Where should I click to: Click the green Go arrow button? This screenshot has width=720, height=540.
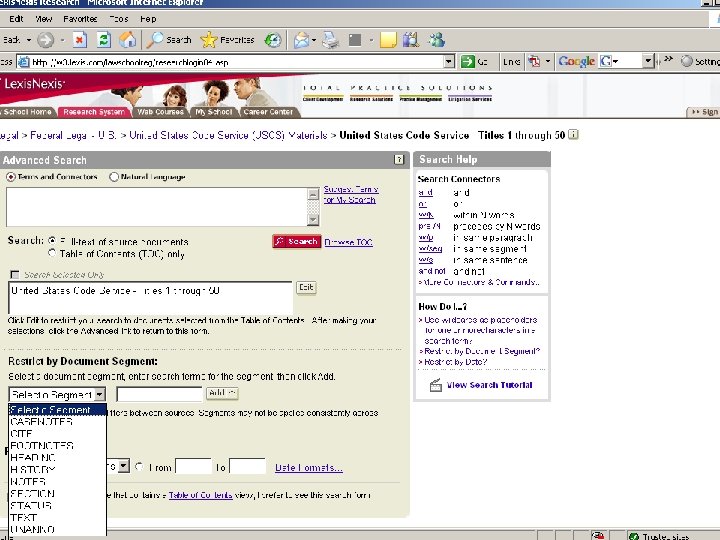(467, 61)
